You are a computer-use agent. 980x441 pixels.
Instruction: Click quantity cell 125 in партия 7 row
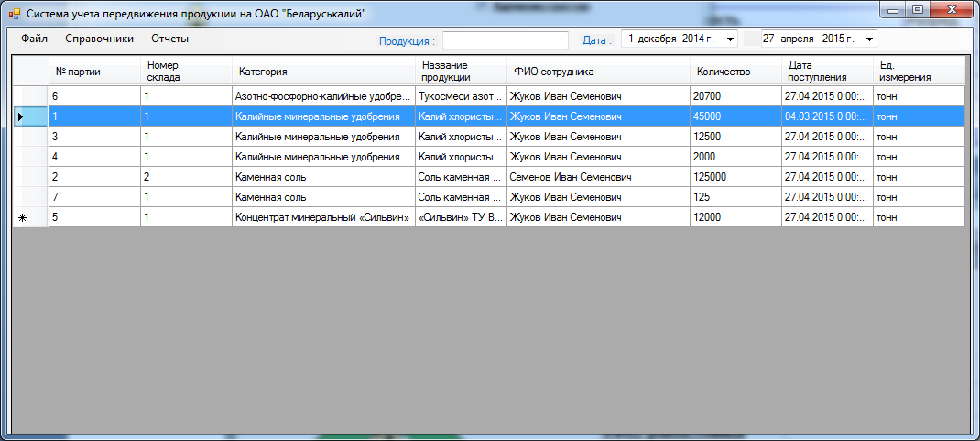tap(735, 198)
